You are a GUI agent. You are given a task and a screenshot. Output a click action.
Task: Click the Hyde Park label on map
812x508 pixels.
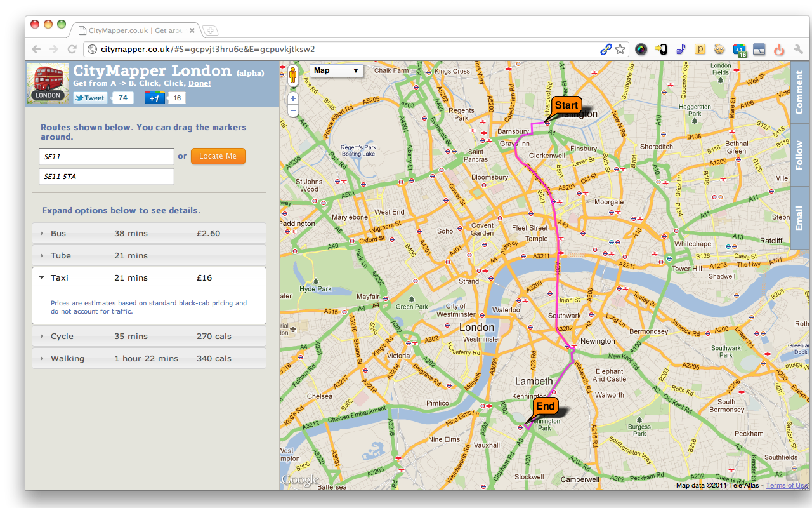coord(315,289)
